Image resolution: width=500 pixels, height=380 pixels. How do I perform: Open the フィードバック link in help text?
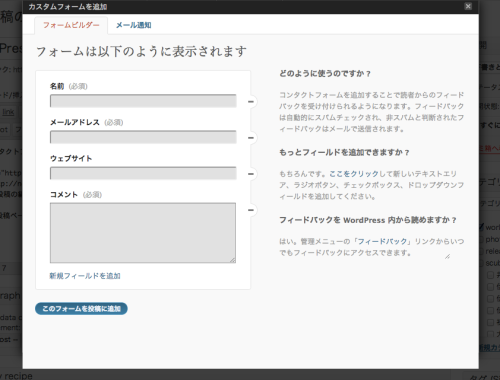click(382, 241)
